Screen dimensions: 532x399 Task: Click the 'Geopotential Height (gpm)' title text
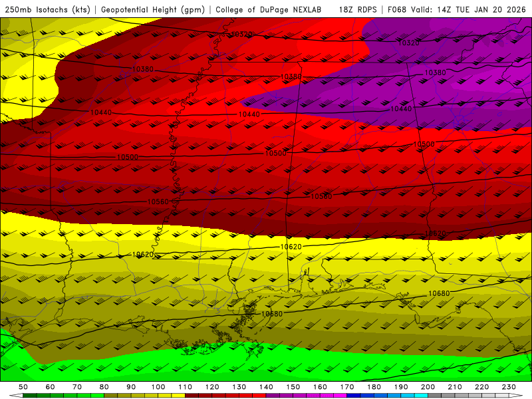(153, 10)
